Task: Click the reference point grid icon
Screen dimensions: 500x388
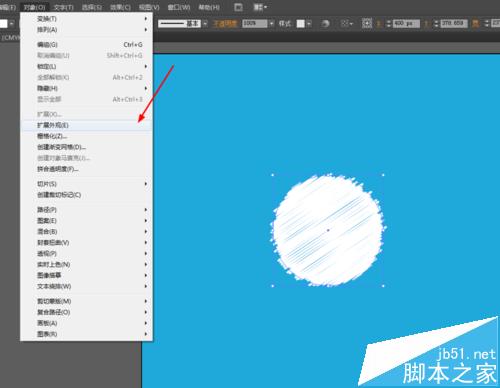Action: (x=367, y=24)
